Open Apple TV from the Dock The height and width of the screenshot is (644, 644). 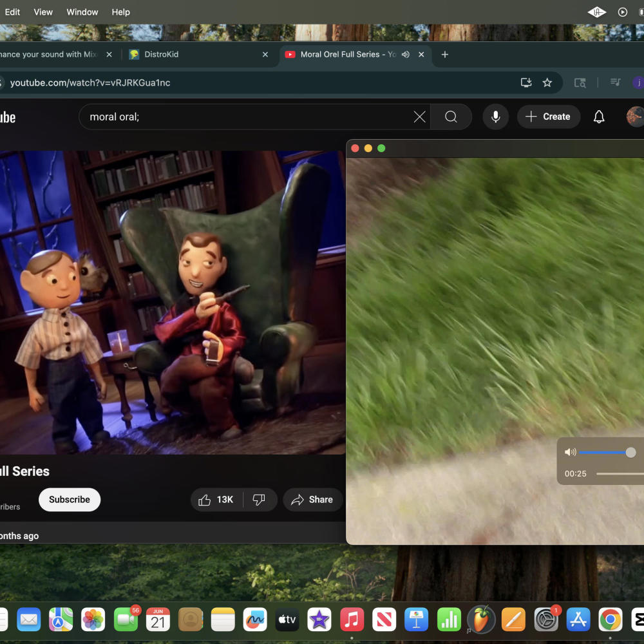287,619
